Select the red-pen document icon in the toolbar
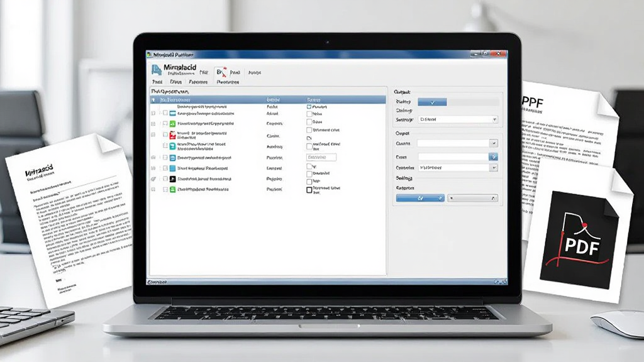 tap(221, 73)
